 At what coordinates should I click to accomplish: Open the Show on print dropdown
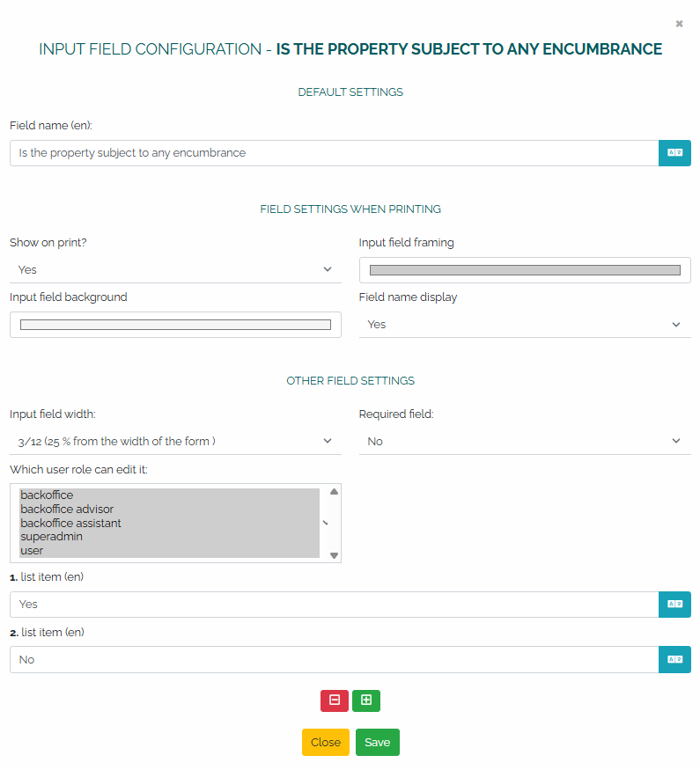175,269
